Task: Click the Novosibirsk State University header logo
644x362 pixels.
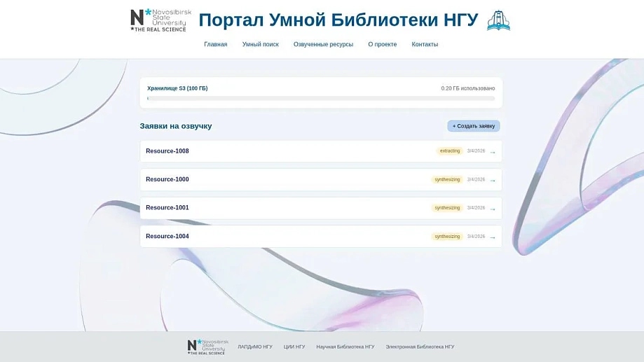Action: (x=160, y=20)
